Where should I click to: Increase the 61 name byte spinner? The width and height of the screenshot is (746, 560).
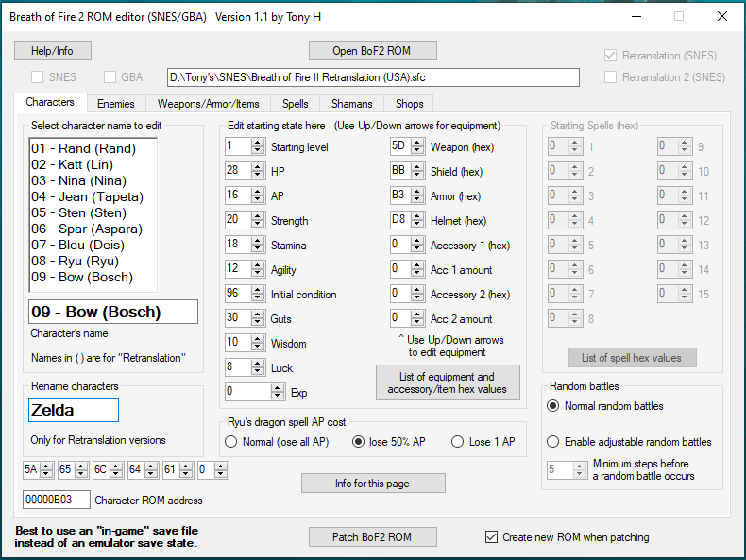click(185, 467)
